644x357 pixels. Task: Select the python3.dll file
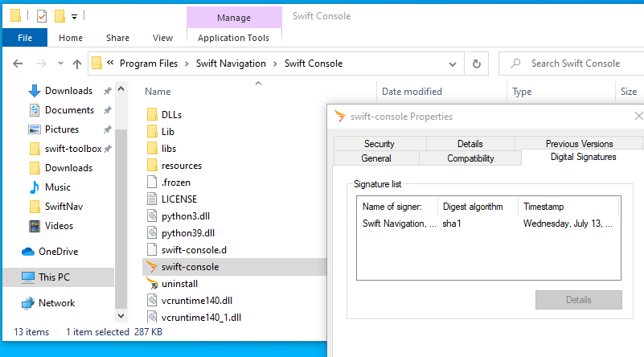[x=185, y=216]
